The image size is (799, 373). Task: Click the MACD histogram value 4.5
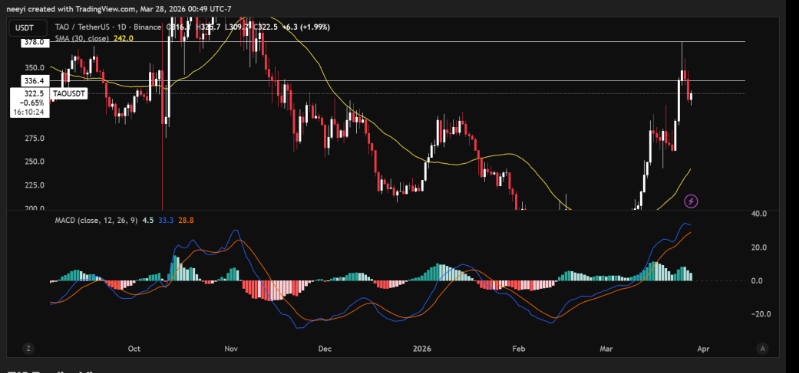point(148,220)
